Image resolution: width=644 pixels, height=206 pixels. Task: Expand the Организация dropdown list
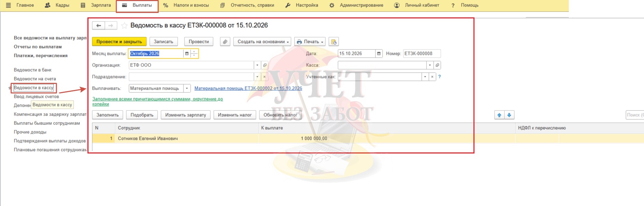(257, 65)
